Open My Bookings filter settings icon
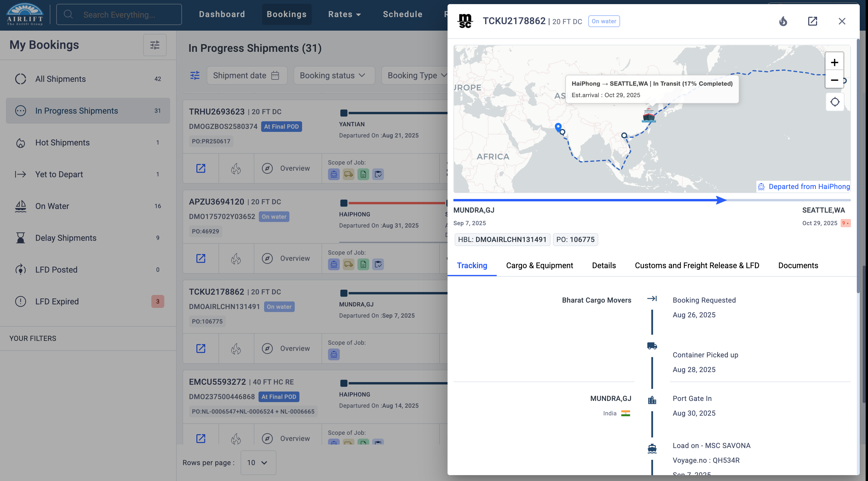Image resolution: width=868 pixels, height=481 pixels. [x=155, y=45]
